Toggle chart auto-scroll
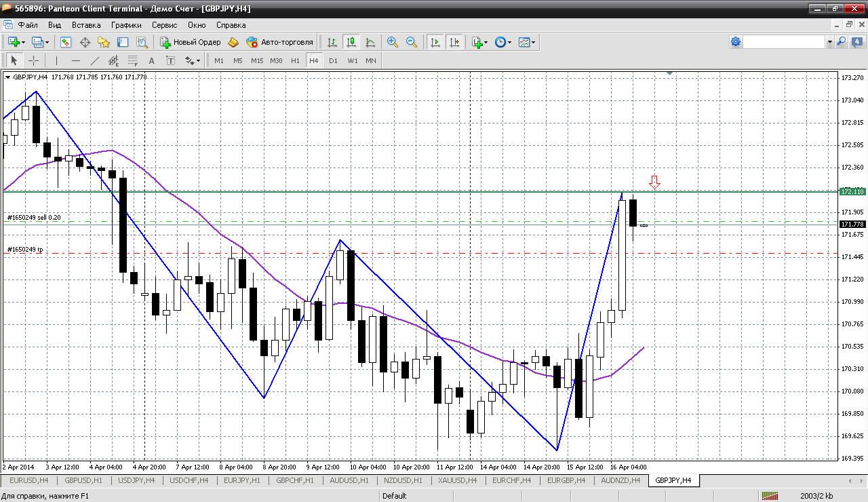This screenshot has width=868, height=502. point(435,42)
